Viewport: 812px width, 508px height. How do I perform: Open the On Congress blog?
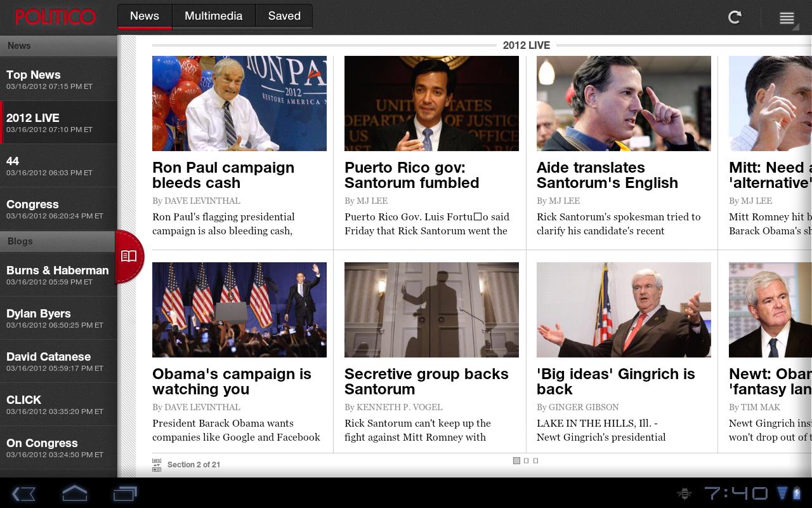[58, 448]
